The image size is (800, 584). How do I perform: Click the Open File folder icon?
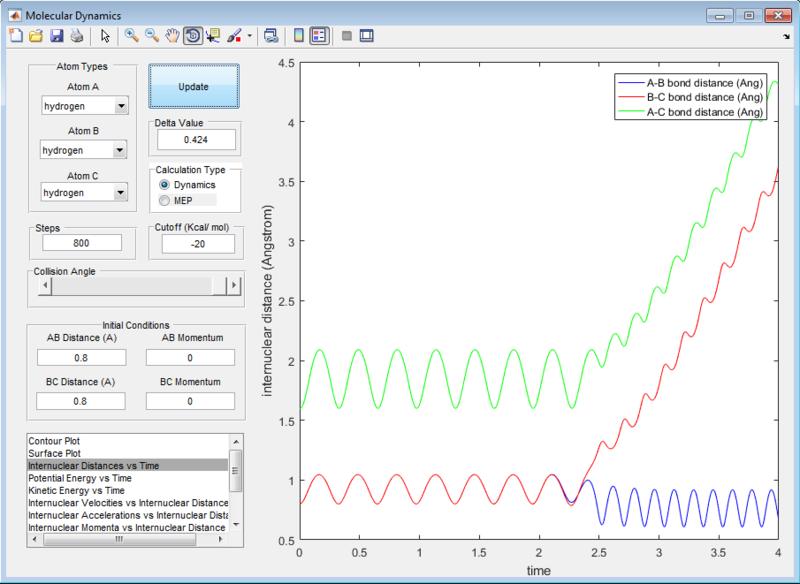[36, 36]
